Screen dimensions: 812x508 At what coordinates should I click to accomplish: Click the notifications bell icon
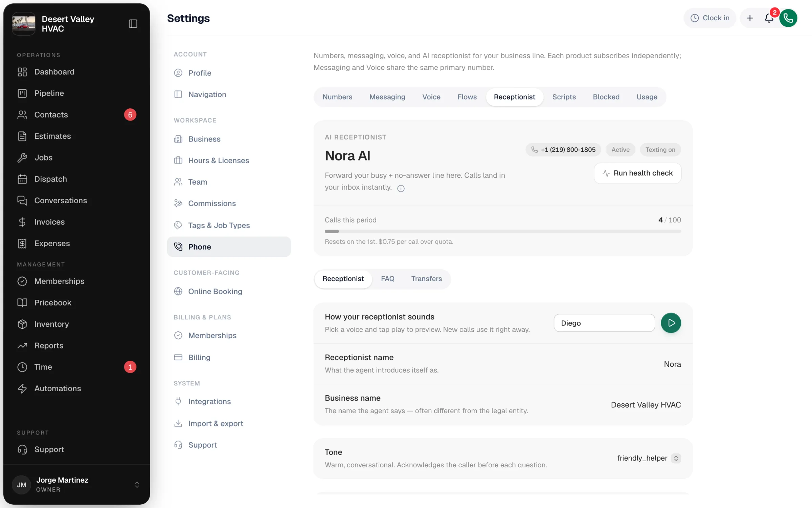tap(769, 18)
